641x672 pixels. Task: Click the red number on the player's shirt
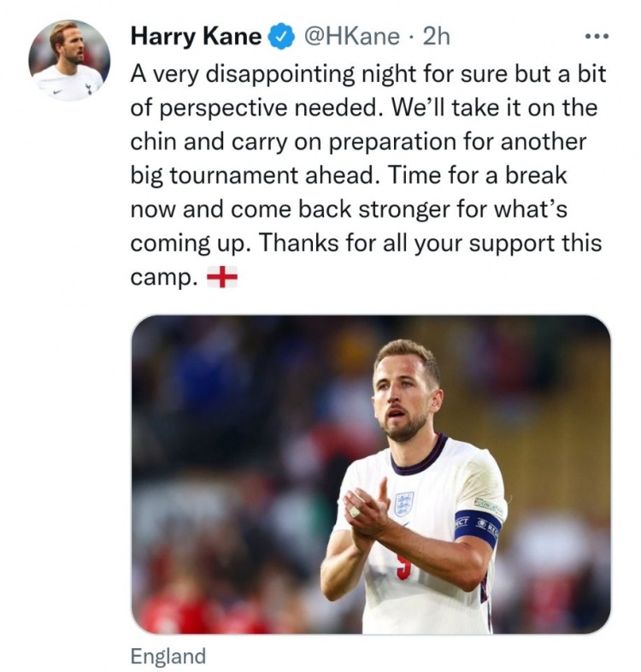[404, 569]
